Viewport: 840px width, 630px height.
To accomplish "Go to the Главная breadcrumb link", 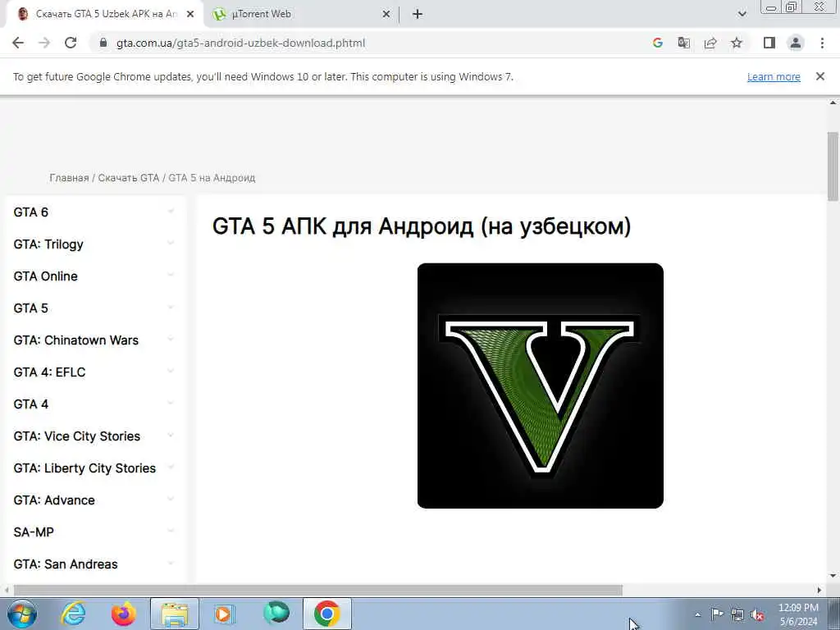I will 69,178.
